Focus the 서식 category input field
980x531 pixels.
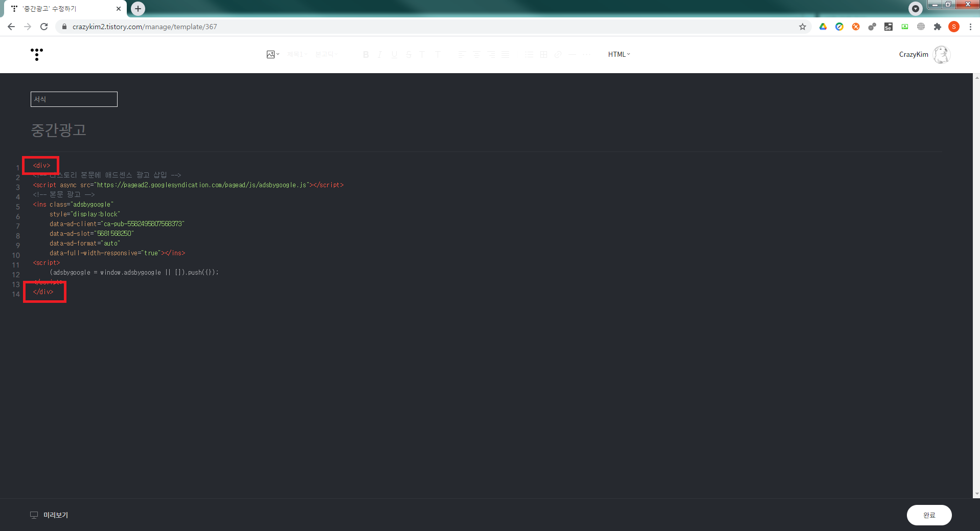[x=74, y=99]
